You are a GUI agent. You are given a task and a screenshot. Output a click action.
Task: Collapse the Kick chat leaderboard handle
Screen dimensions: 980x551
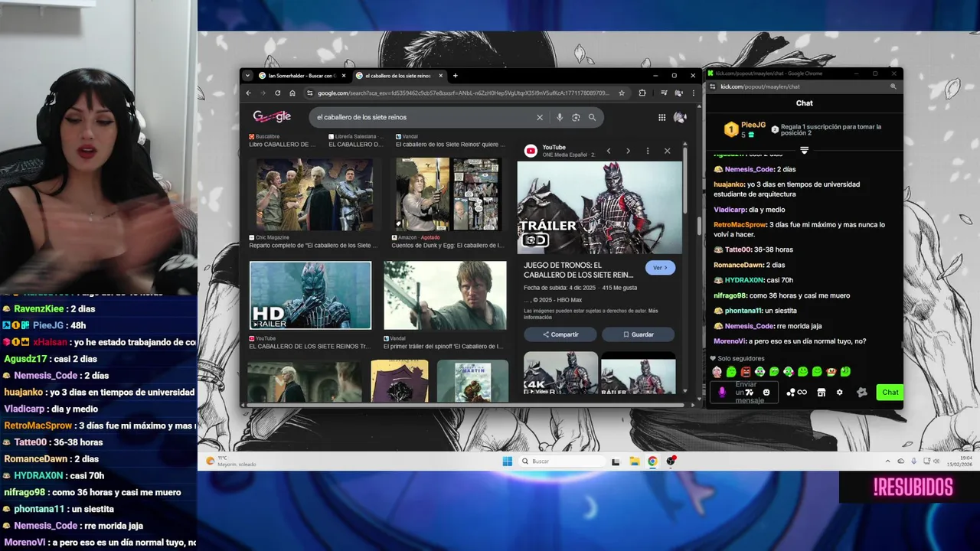(x=804, y=150)
